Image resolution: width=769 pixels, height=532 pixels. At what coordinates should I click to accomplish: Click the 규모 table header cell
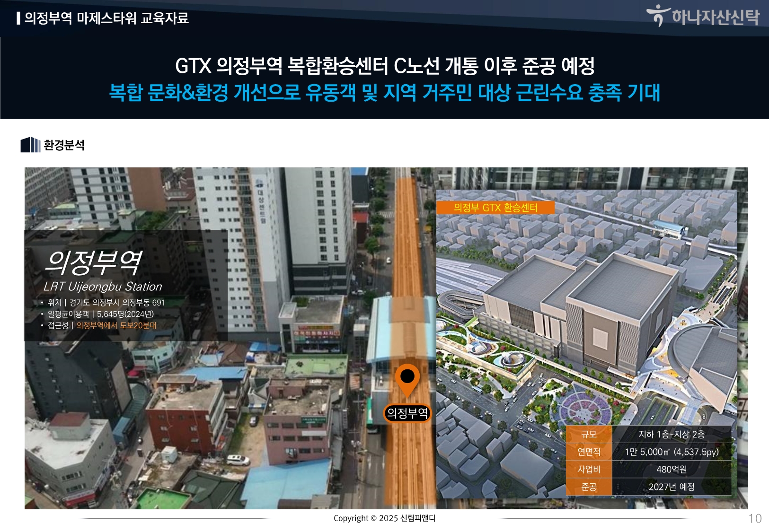click(589, 434)
